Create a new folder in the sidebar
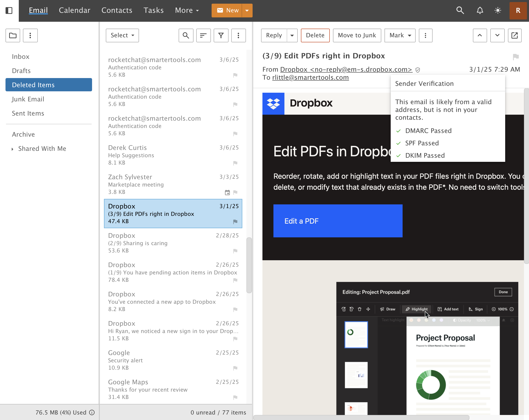Screen dimensions: 529x420 13,35
